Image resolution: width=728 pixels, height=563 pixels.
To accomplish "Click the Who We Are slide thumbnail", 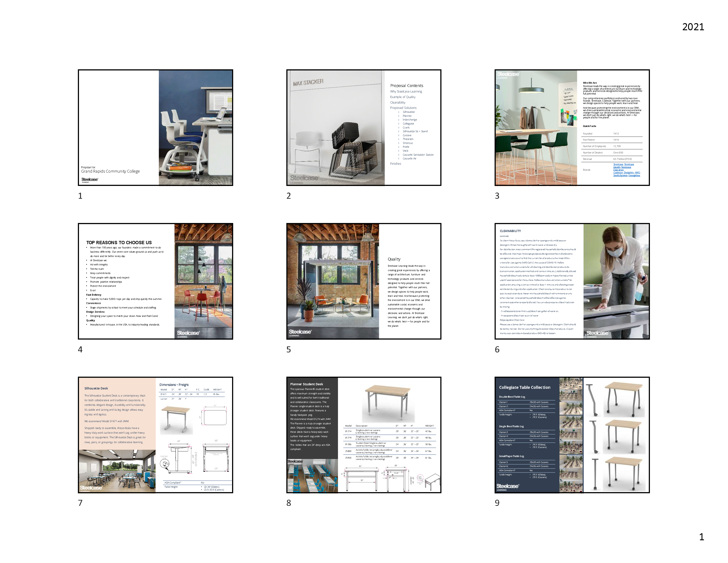I will pyautogui.click(x=572, y=127).
